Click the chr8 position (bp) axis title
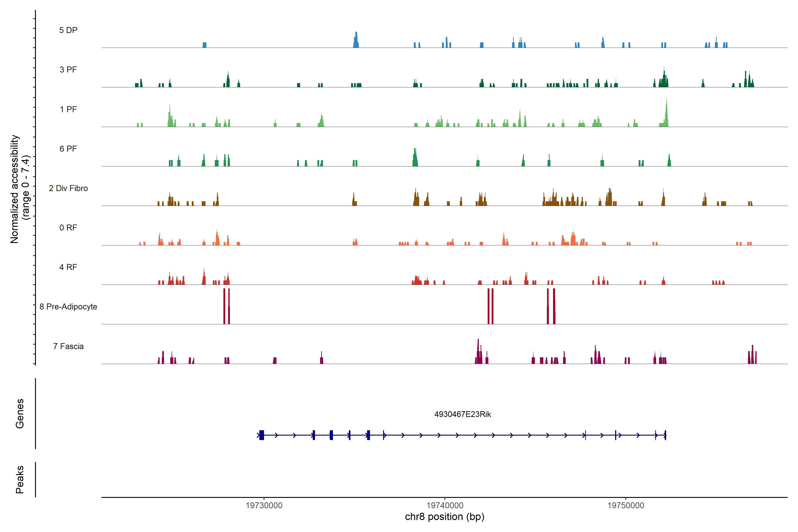The image size is (798, 532). tap(444, 517)
